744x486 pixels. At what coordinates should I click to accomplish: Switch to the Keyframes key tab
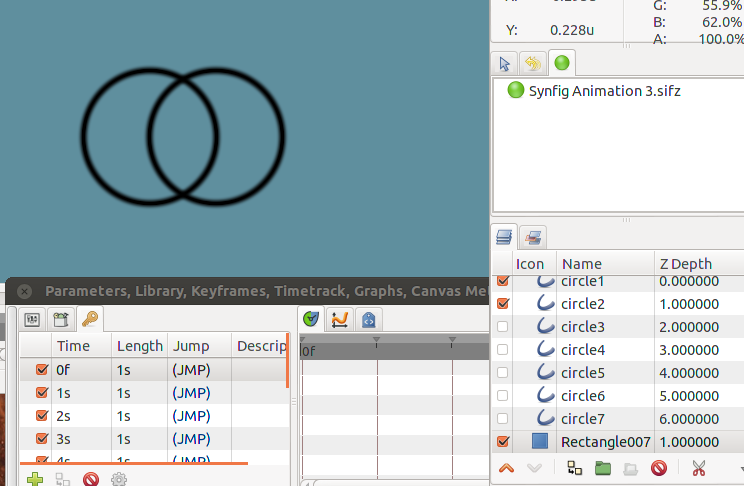coord(90,319)
